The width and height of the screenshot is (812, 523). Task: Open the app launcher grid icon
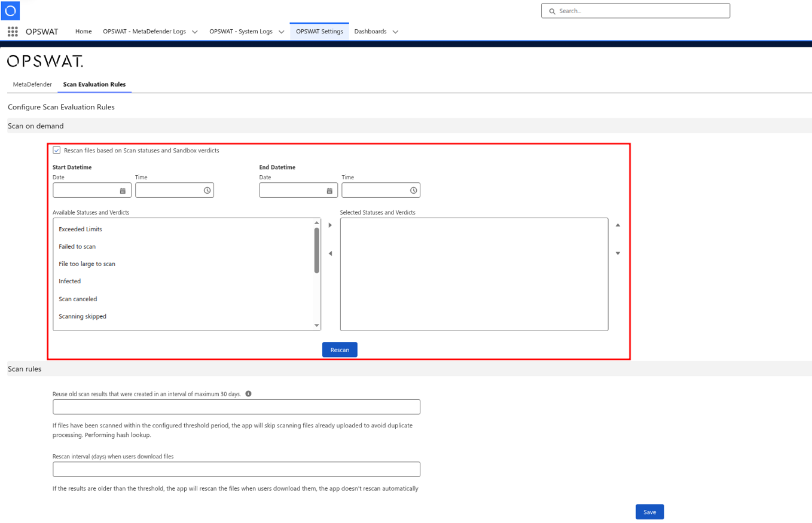13,32
